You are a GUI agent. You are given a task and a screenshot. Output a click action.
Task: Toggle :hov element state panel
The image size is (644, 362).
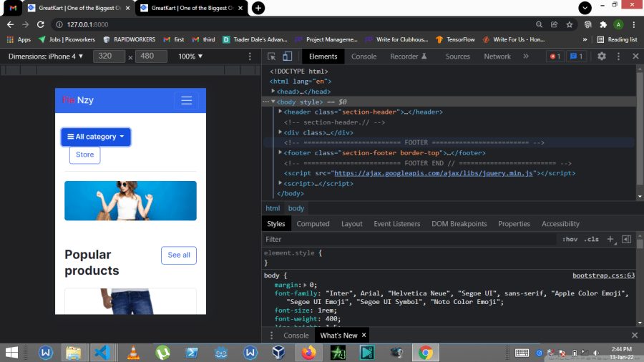click(x=570, y=239)
